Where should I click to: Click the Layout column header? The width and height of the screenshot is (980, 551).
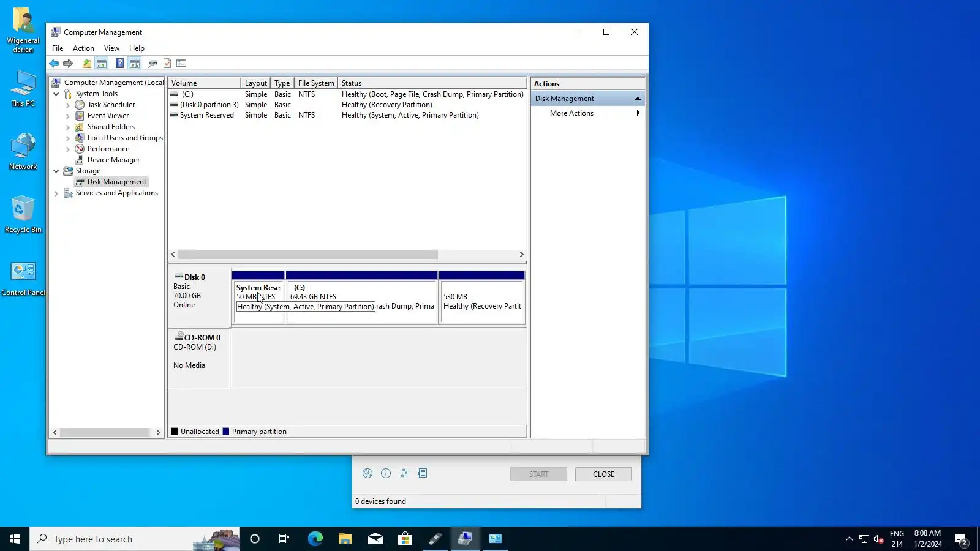coord(255,83)
